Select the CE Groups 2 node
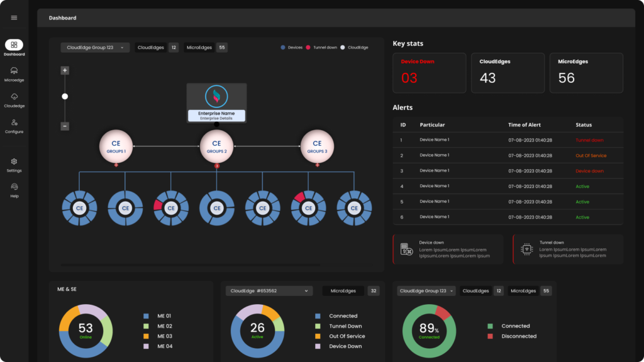The width and height of the screenshot is (644, 362). [x=216, y=146]
